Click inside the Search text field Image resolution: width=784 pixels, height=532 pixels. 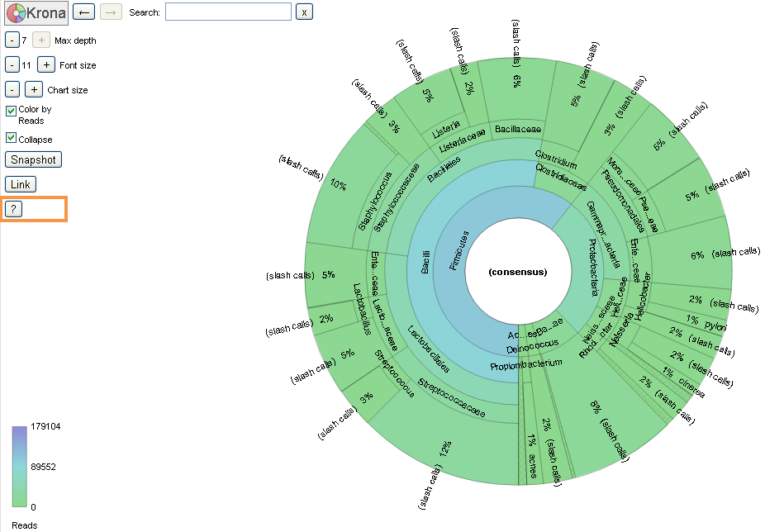coord(228,12)
